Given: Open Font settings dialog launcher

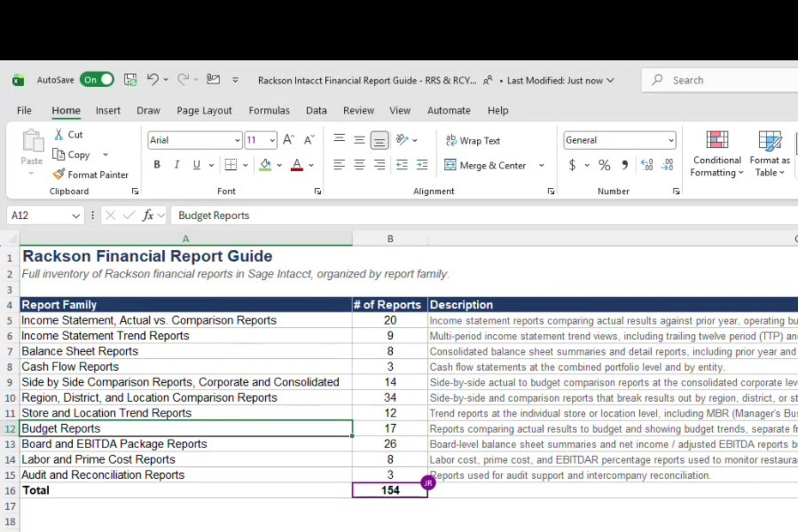Looking at the screenshot, I should (x=318, y=191).
